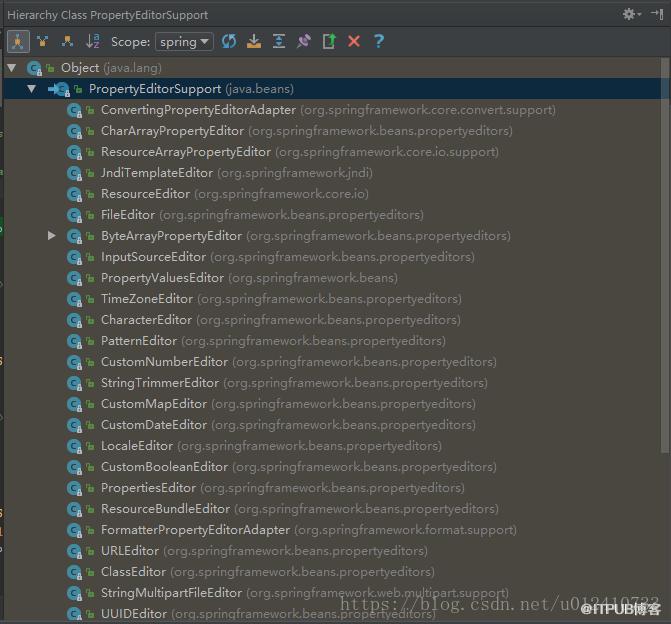Select CustomMapEditor in the tree
The height and width of the screenshot is (624, 671).
click(x=154, y=404)
